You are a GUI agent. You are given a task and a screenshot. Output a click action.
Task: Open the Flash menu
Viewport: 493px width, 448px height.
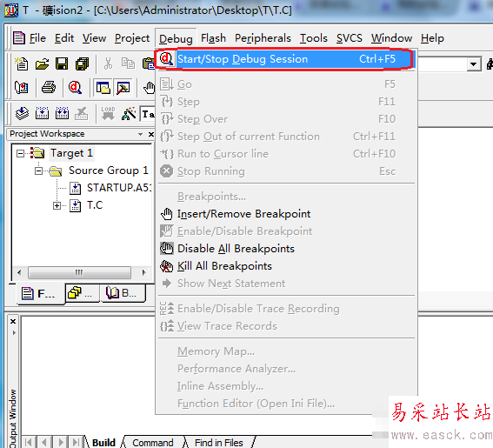coord(213,38)
